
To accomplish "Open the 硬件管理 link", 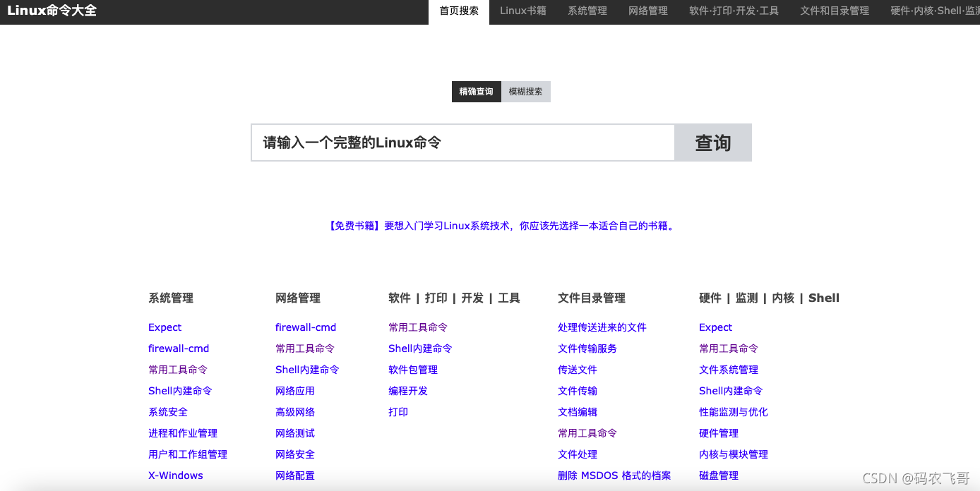I will pos(719,433).
